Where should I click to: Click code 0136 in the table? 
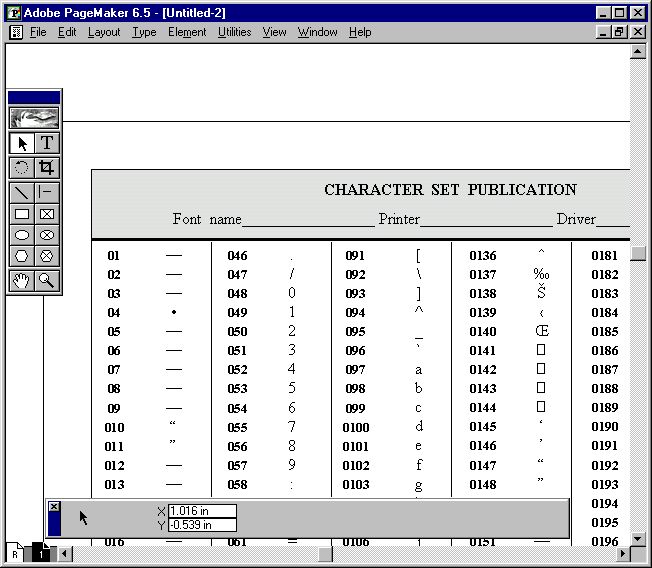click(x=483, y=255)
